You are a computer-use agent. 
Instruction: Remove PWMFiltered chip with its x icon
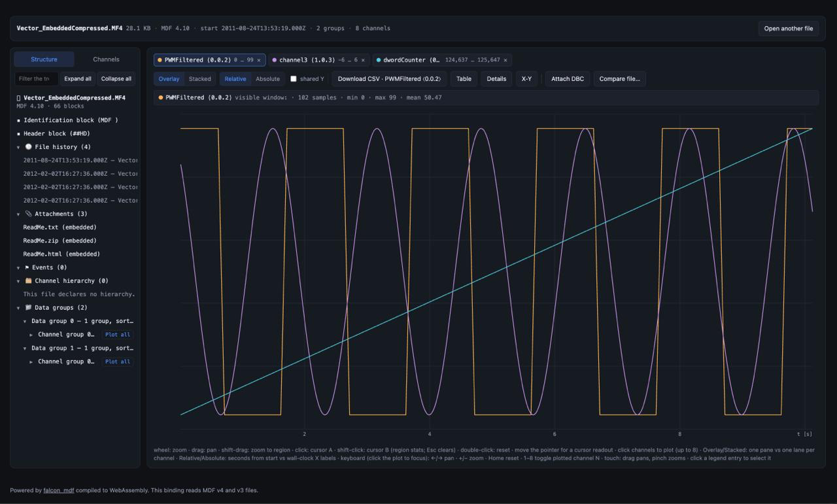point(258,60)
